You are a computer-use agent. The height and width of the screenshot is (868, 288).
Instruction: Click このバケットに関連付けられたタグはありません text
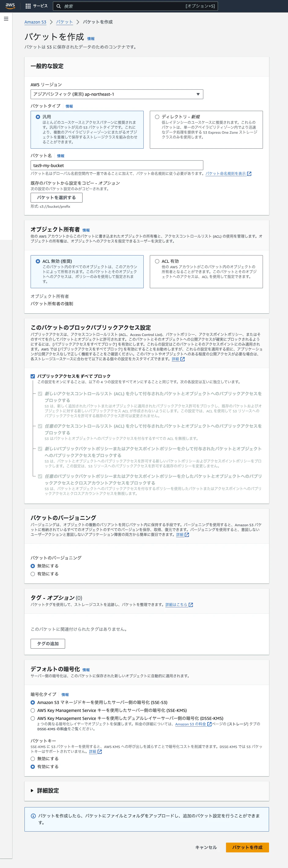click(80, 629)
